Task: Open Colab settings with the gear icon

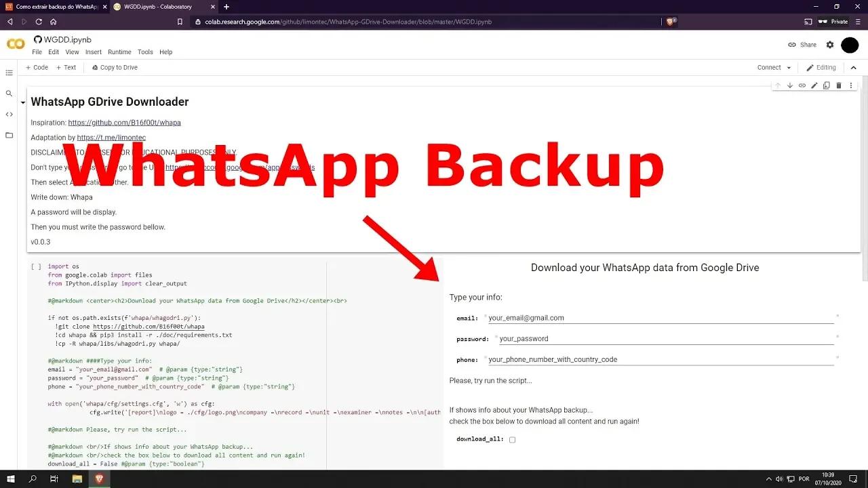Action: (830, 45)
